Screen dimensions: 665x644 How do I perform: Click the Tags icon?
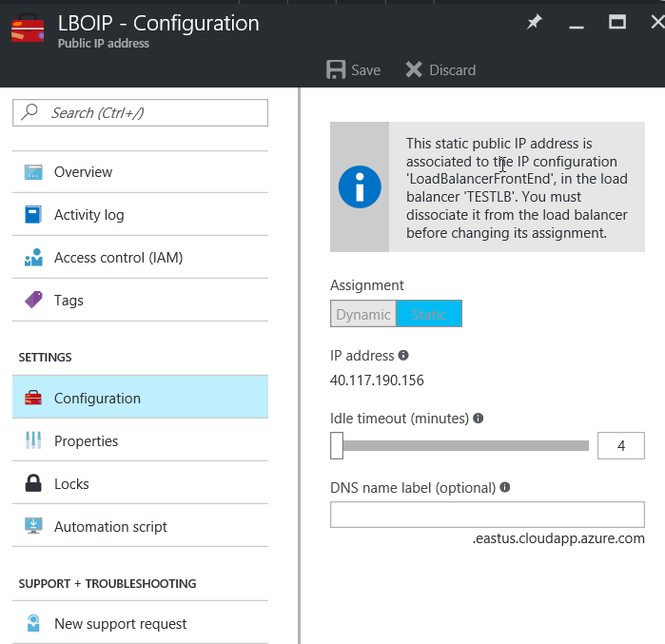(34, 301)
